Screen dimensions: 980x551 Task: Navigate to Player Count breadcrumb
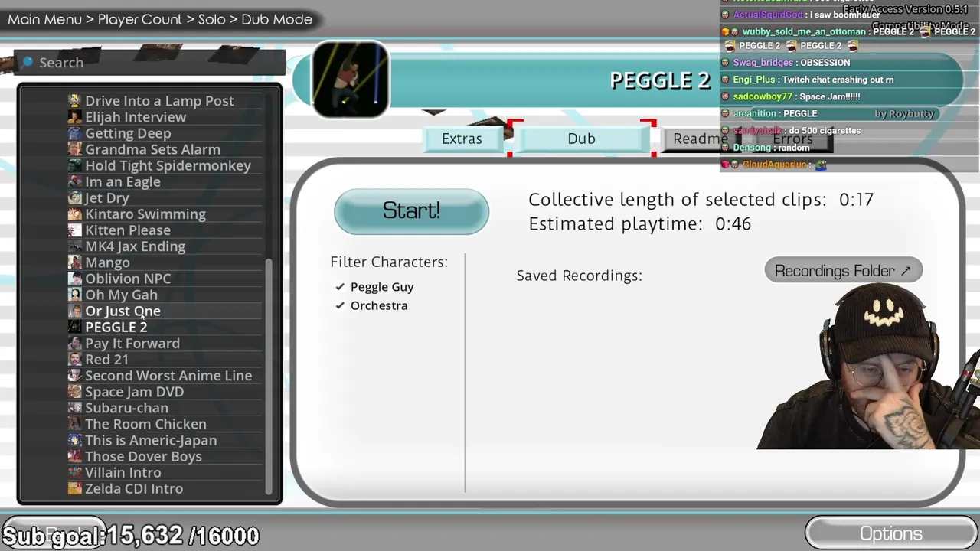coord(140,19)
